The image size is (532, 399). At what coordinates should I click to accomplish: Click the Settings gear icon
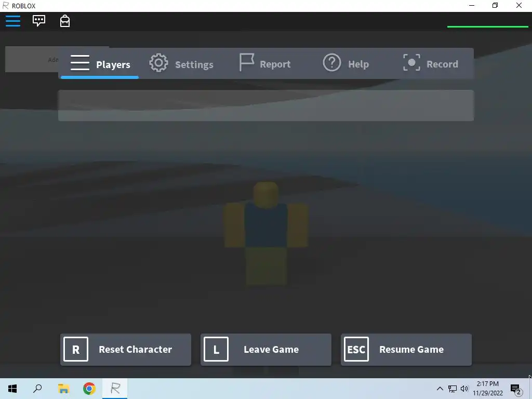coord(159,63)
